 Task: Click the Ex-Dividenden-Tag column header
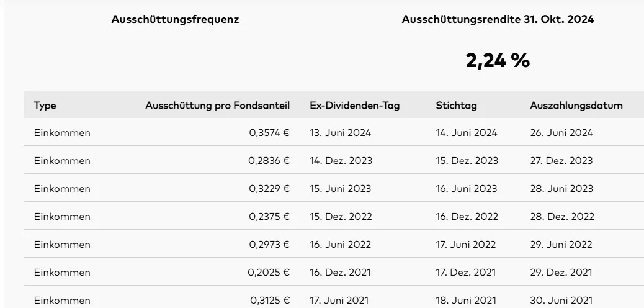pyautogui.click(x=354, y=106)
